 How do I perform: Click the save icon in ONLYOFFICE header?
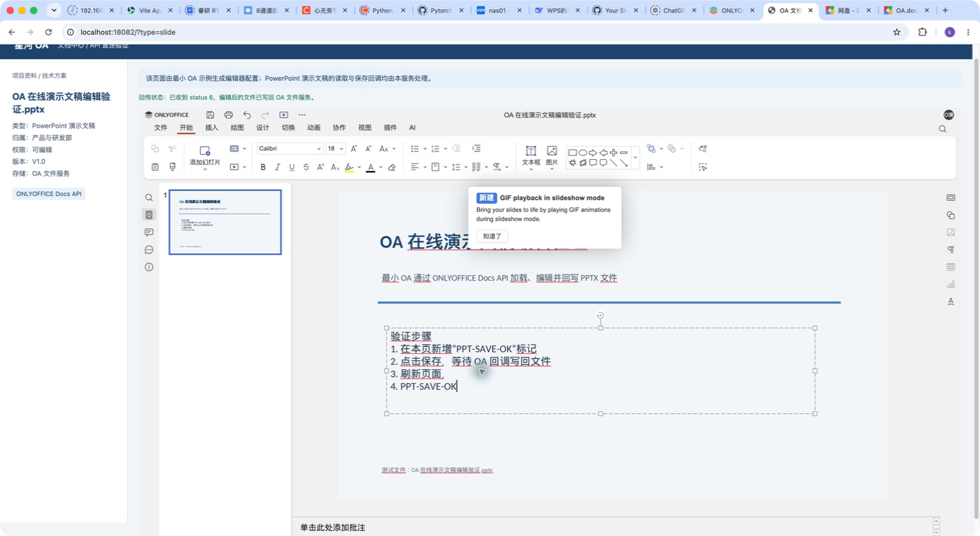click(x=210, y=115)
